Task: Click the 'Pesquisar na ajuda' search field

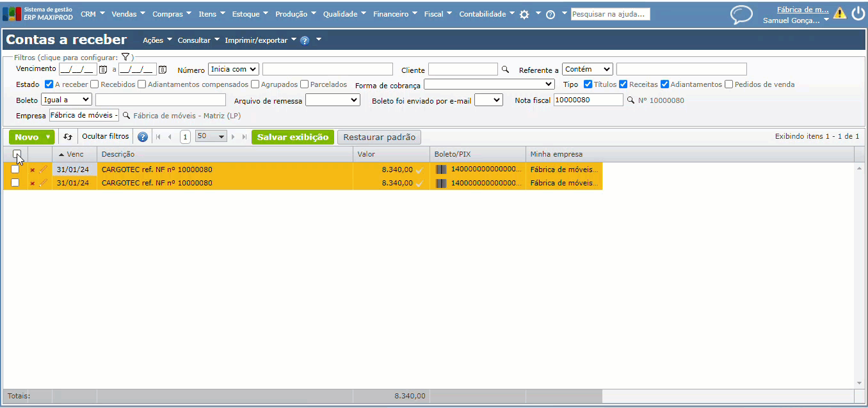Action: [x=610, y=14]
